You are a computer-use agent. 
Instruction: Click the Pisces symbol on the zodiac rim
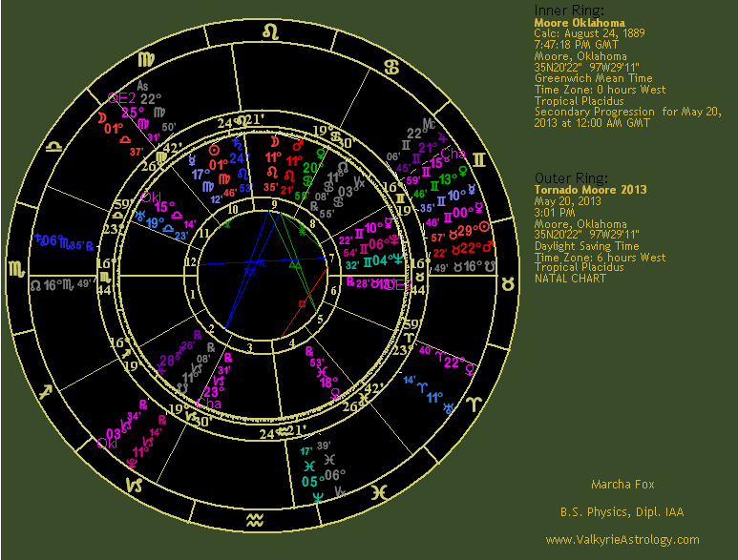[x=379, y=492]
